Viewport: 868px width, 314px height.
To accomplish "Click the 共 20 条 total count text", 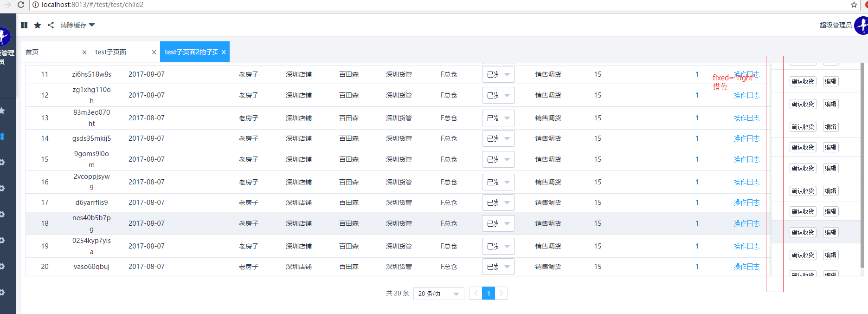I will [398, 294].
